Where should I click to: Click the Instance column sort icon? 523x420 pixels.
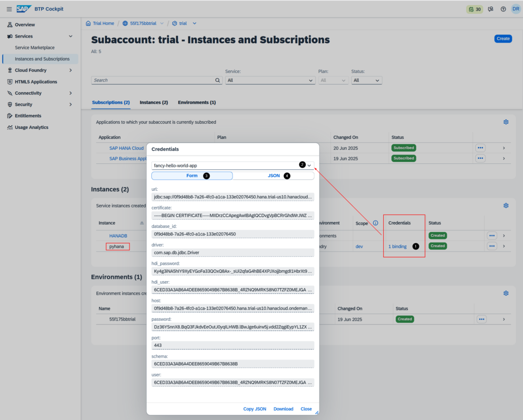[x=142, y=223]
